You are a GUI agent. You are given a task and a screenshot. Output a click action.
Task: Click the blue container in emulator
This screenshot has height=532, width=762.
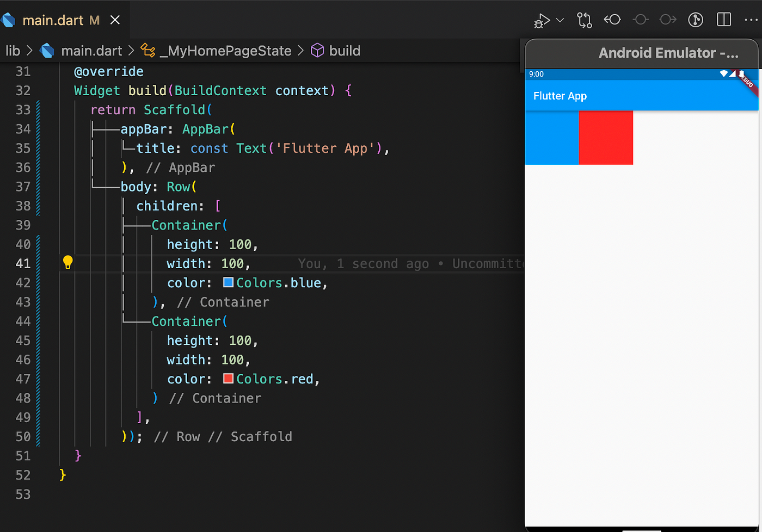[x=552, y=138]
